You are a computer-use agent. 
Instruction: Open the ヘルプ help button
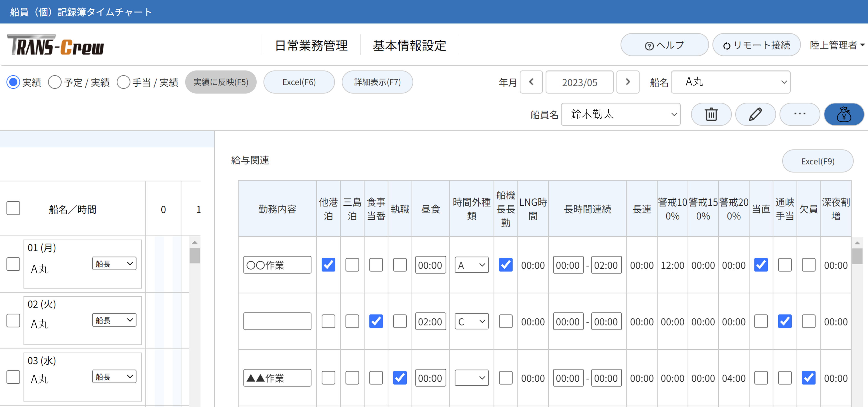(x=664, y=45)
